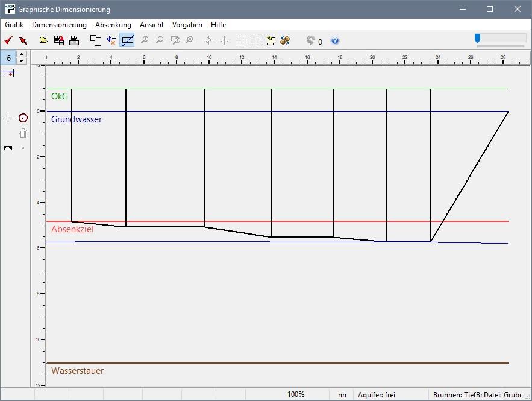Open the Dimensionierung menu
The image size is (532, 401).
point(59,25)
